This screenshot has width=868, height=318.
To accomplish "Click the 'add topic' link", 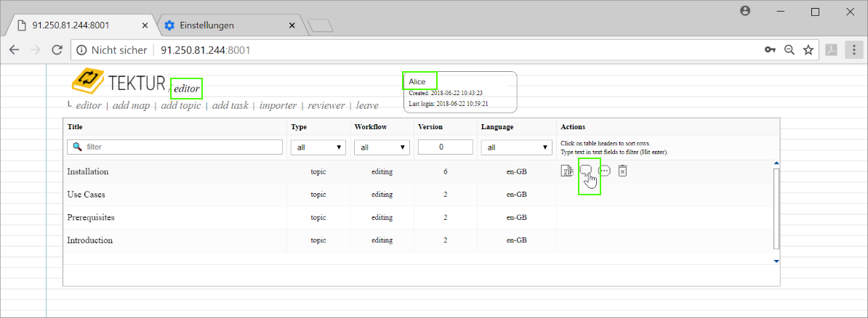I will [x=180, y=106].
